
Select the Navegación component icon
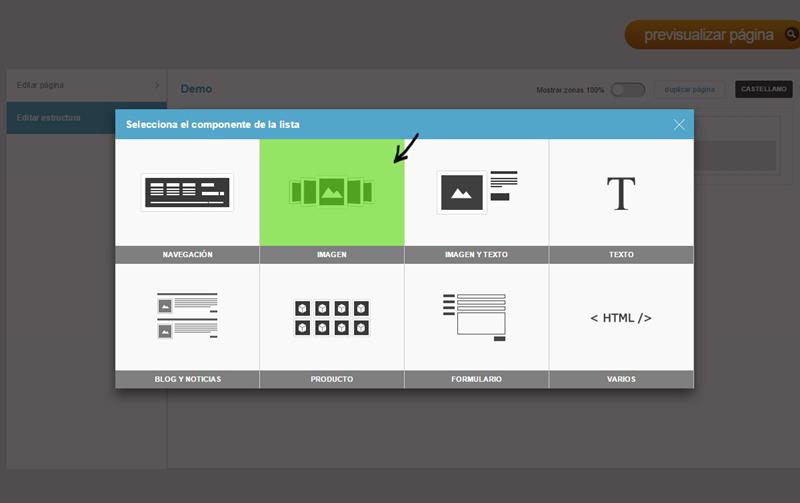pyautogui.click(x=187, y=192)
